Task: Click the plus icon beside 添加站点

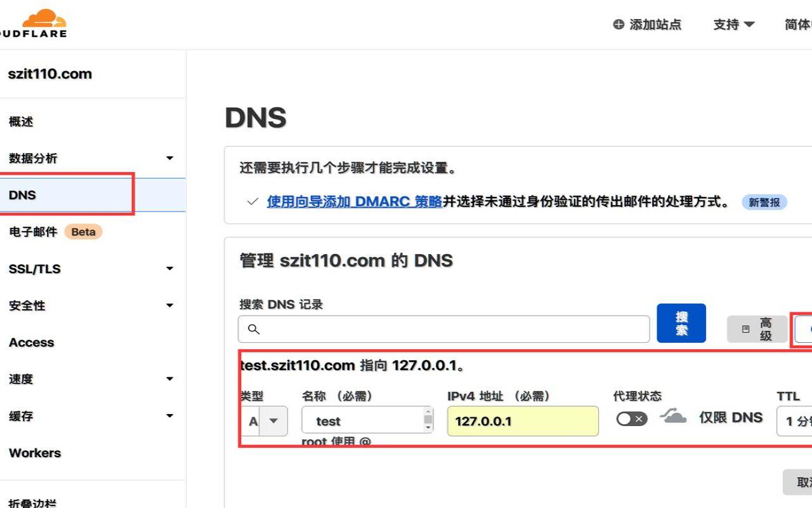Action: pos(619,24)
